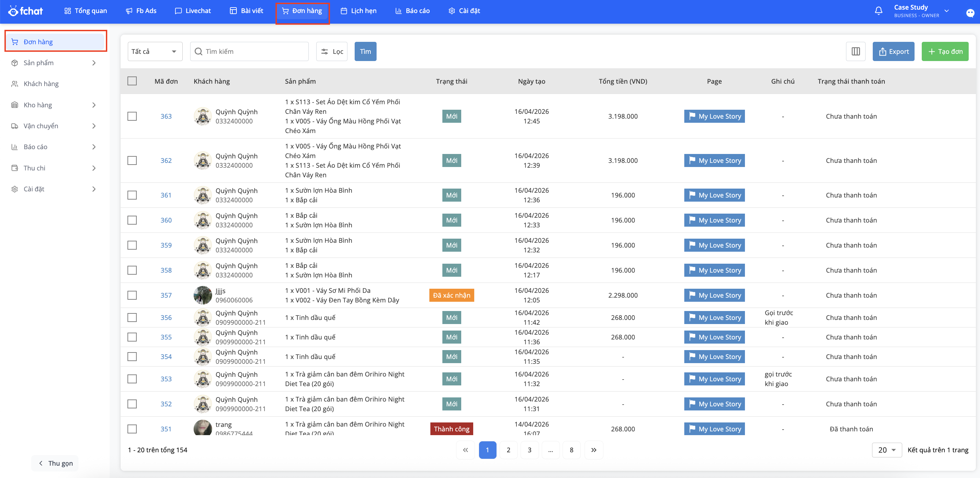This screenshot has width=980, height=478.
Task: Switch to the Livechat tab
Action: click(193, 11)
